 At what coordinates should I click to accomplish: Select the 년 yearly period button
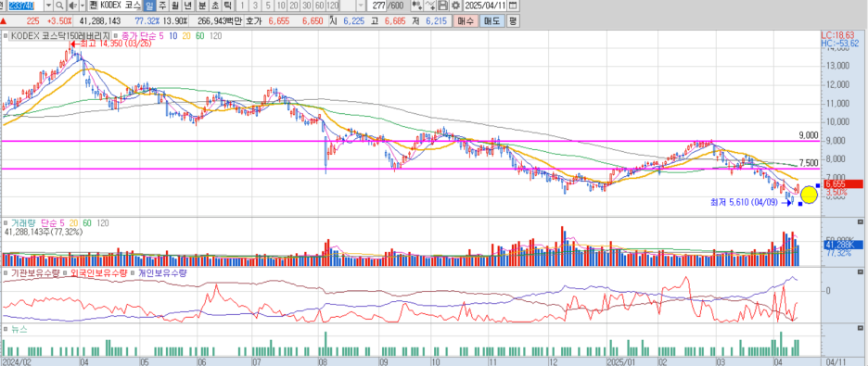(x=188, y=6)
